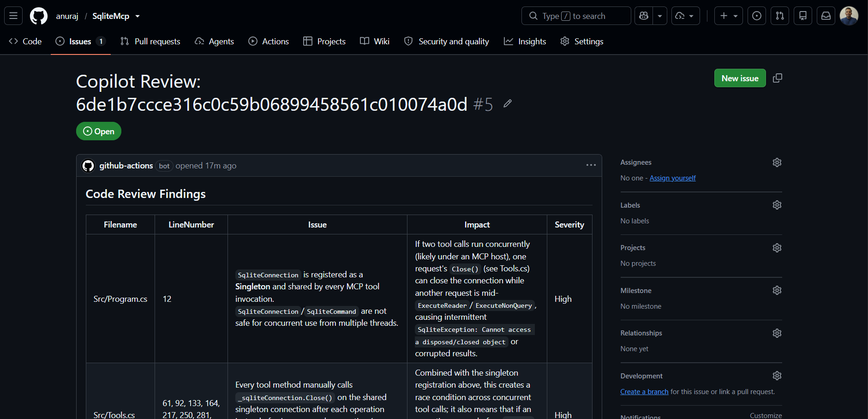Viewport: 868px width, 419px height.
Task: Open the Labels gear settings
Action: point(777,205)
